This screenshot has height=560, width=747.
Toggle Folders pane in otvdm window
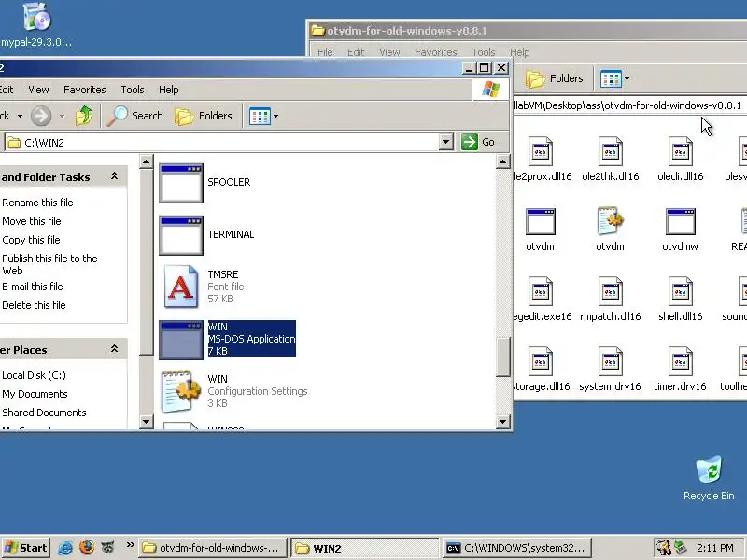(555, 78)
